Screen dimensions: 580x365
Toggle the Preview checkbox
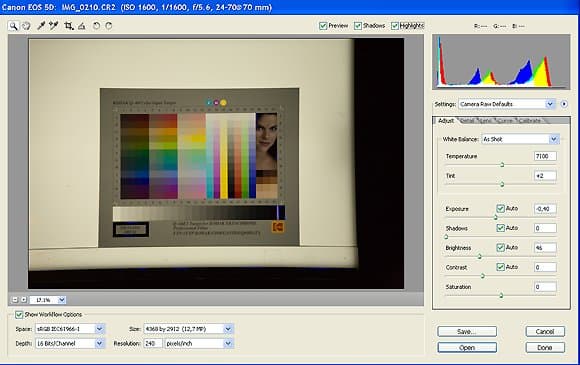coord(323,26)
